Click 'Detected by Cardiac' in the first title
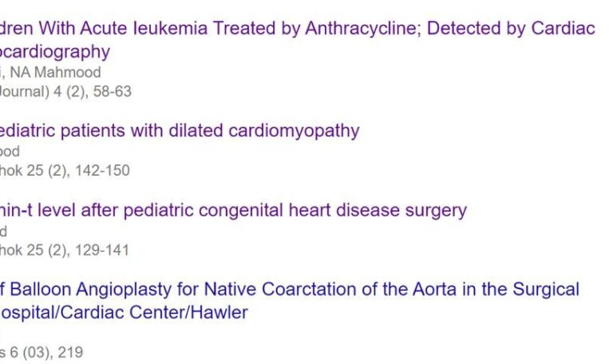This screenshot has width=613, height=364. tap(512, 29)
